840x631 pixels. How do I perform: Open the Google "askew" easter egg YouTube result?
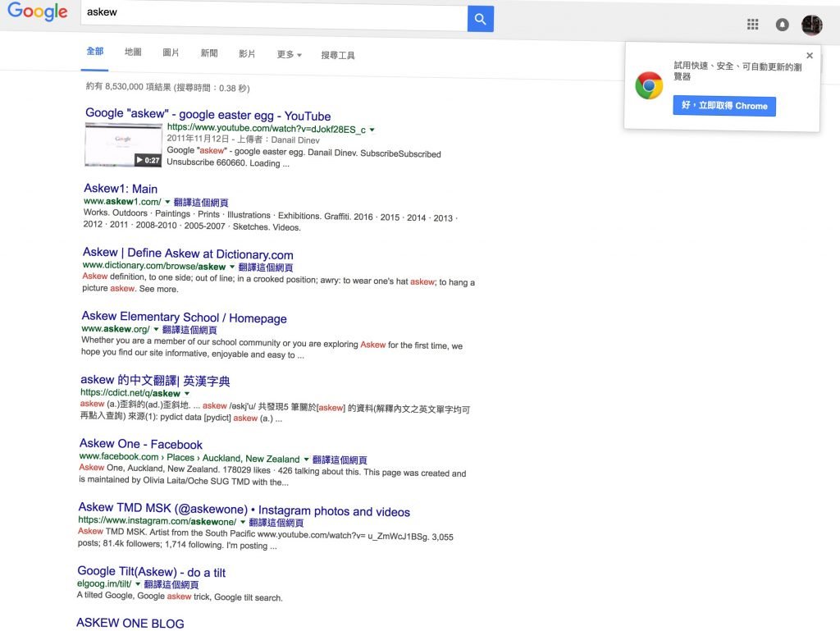pyautogui.click(x=208, y=115)
